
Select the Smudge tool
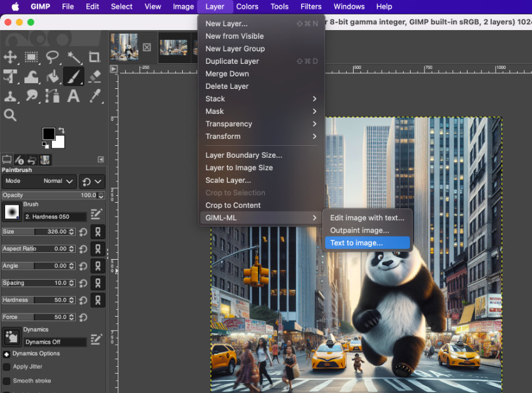pyautogui.click(x=31, y=96)
